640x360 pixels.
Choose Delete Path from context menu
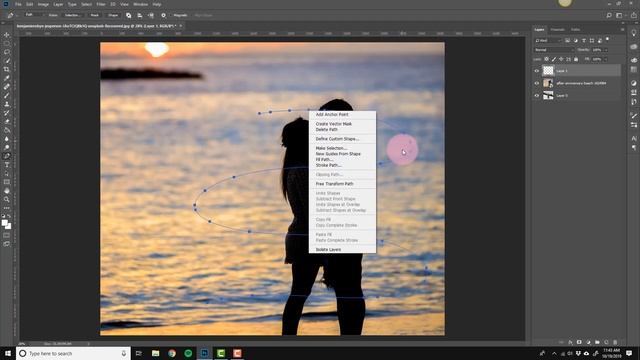tap(327, 129)
